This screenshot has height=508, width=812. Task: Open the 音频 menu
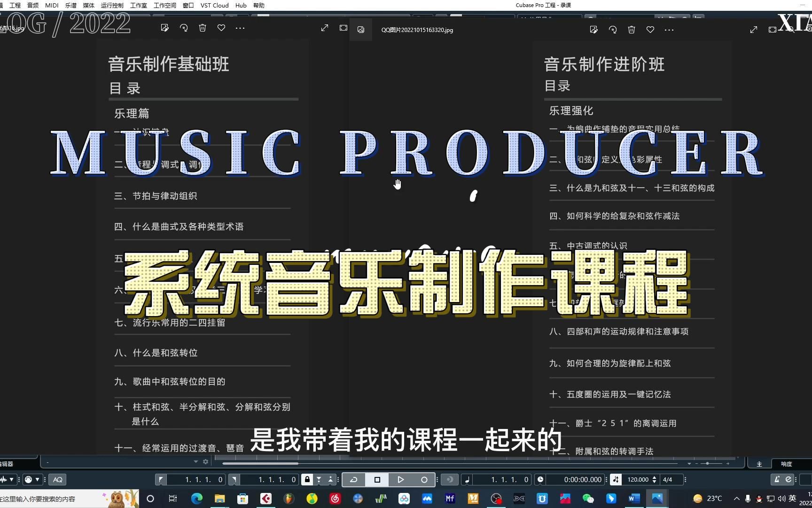(x=33, y=5)
